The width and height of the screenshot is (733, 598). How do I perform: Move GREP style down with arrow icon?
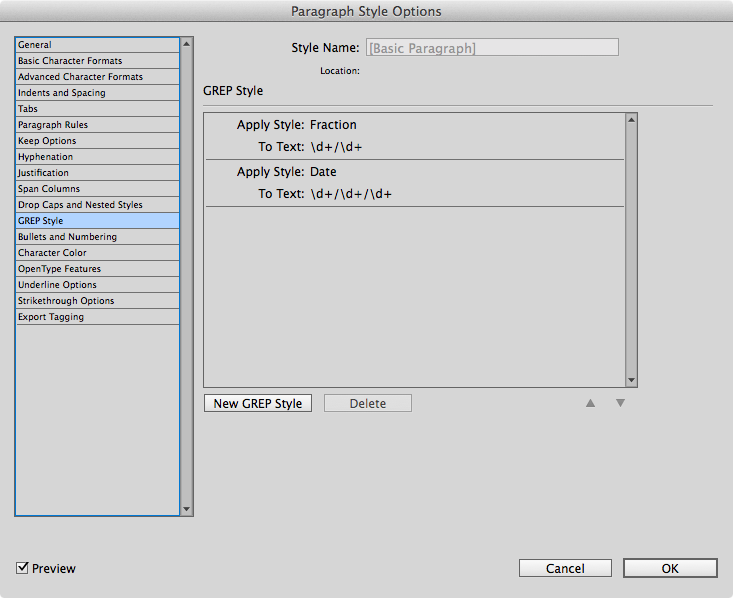(620, 403)
